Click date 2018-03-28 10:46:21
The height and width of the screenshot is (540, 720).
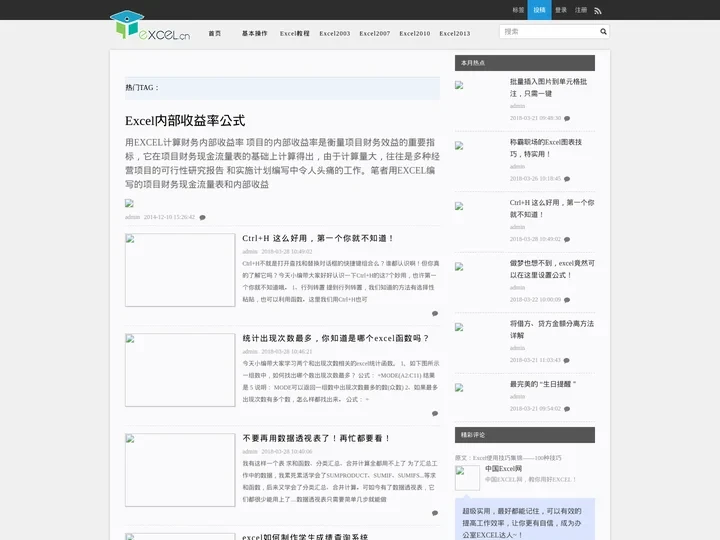(287, 352)
